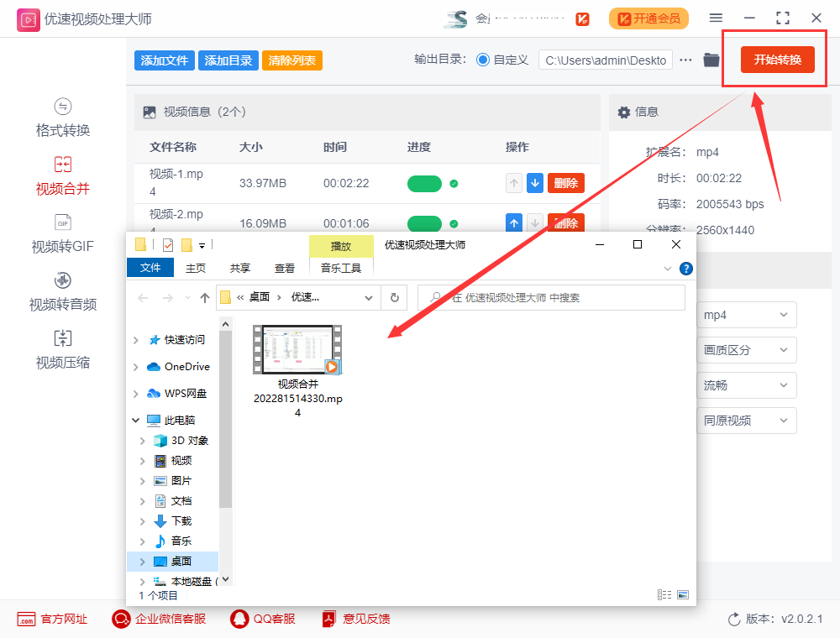This screenshot has height=638, width=840.
Task: Switch to 格式转换 mode icon
Action: tap(63, 107)
